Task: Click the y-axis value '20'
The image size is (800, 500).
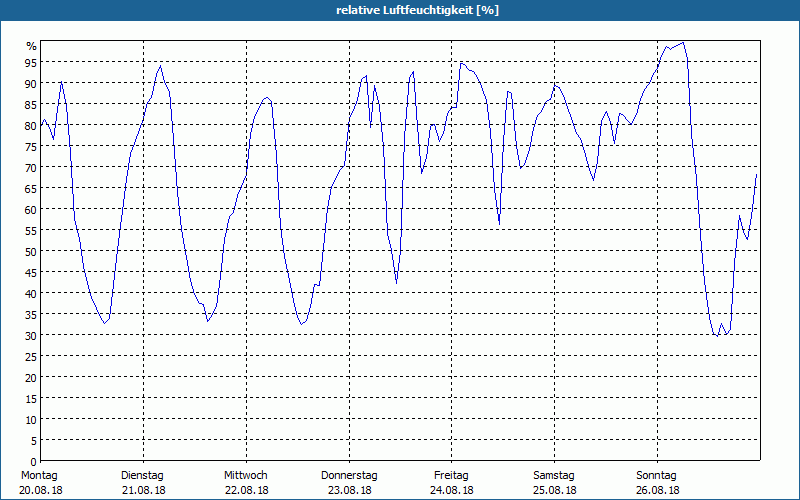Action: point(31,378)
